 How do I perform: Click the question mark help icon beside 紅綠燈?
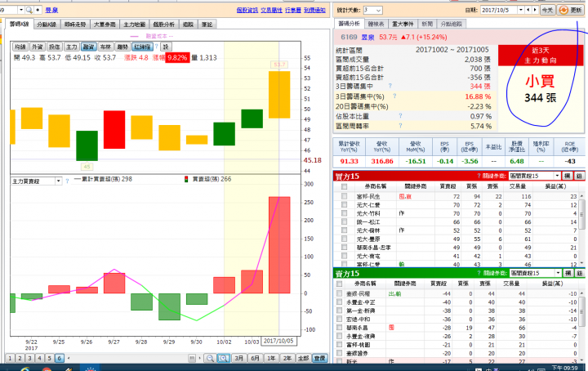pos(157,46)
